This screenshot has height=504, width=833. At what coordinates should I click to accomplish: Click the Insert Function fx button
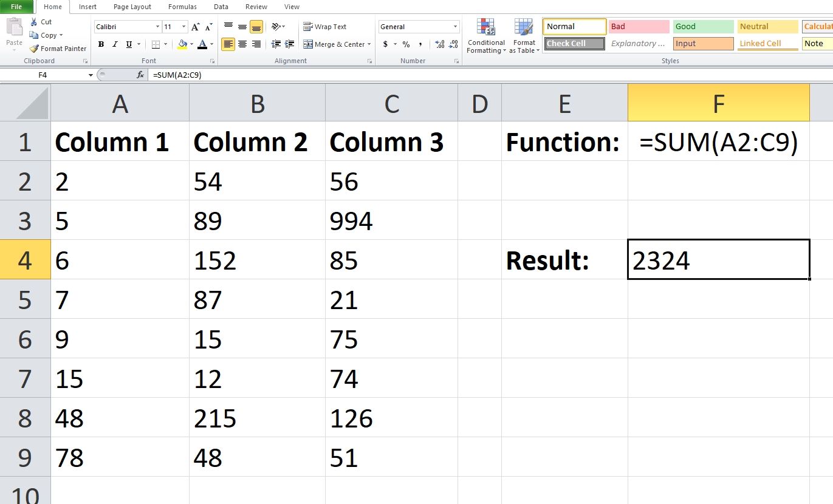point(140,75)
